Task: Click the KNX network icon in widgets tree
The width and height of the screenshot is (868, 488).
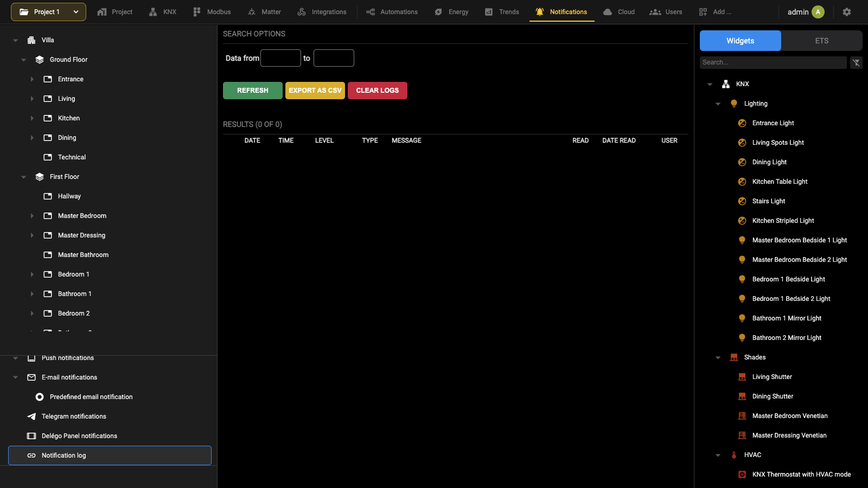Action: pyautogui.click(x=726, y=84)
